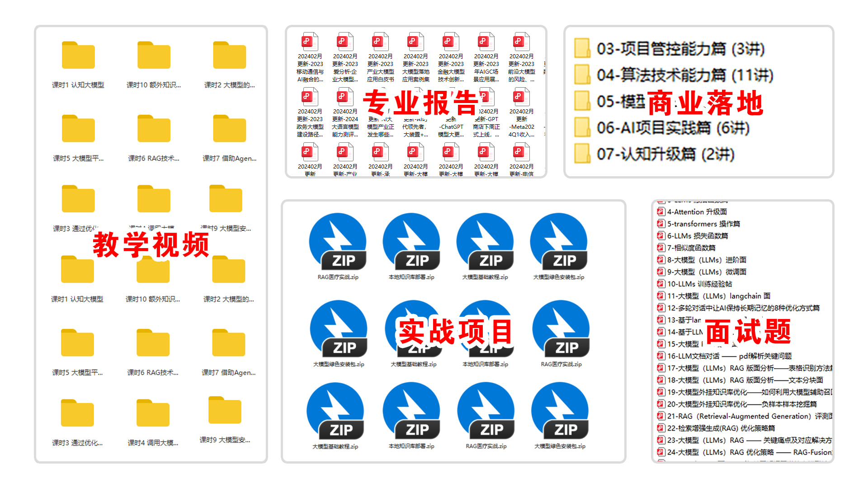Open the PDF "202402月更新-Meta2024Q1收入"
Viewport: 868px width, 488px height.
point(521,97)
